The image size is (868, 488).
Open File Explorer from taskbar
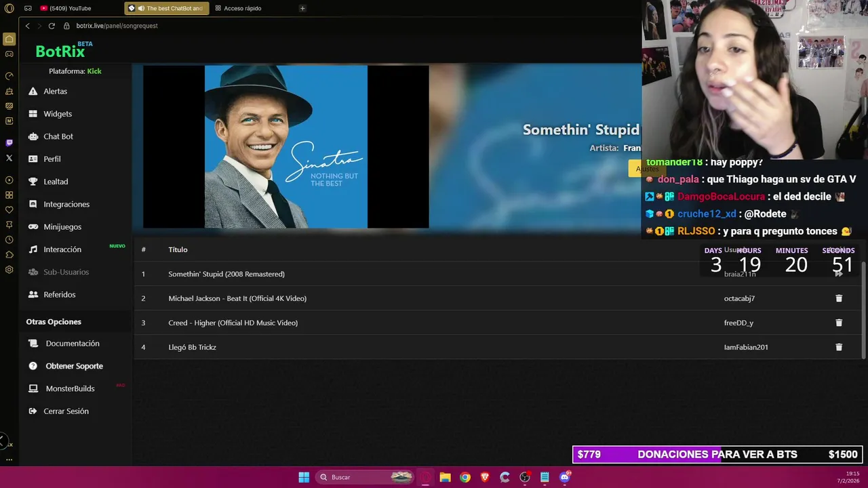pos(445,477)
